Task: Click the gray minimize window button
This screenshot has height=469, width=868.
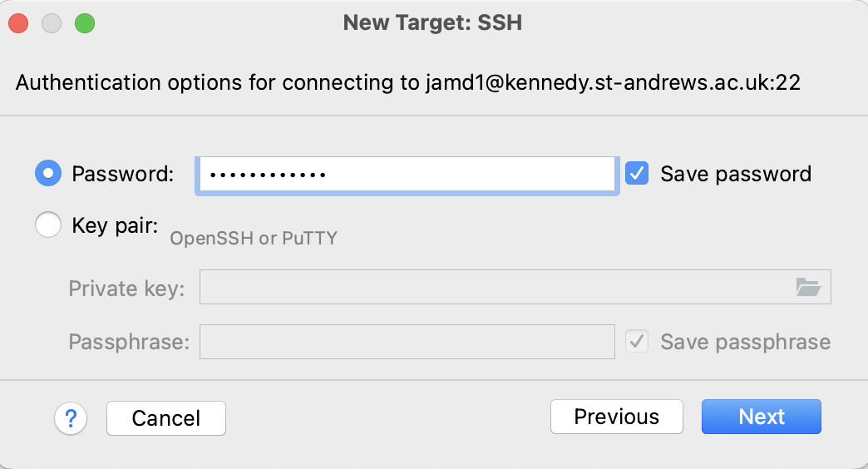Action: pyautogui.click(x=52, y=24)
